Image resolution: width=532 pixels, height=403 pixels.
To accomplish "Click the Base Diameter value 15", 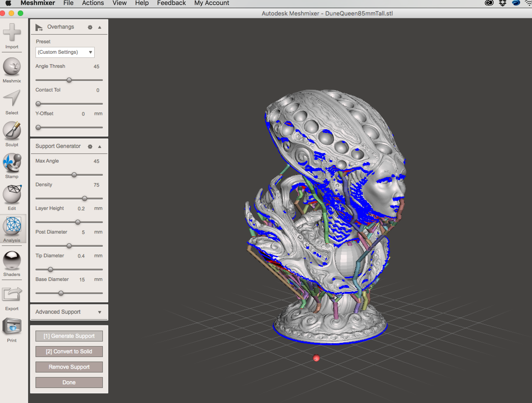I will (82, 280).
